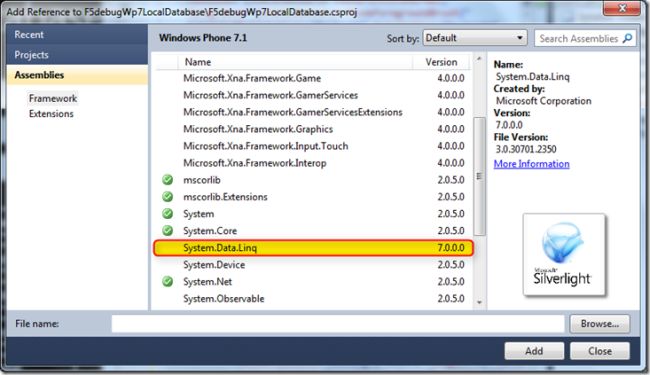
Task: Click the green check icon beside System
Action: 167,214
